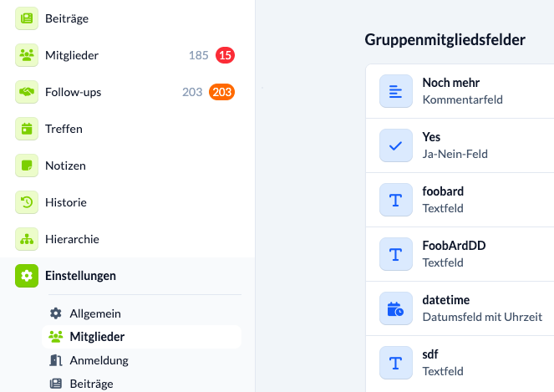
Task: Open Anmeldung settings submenu
Action: 99,360
